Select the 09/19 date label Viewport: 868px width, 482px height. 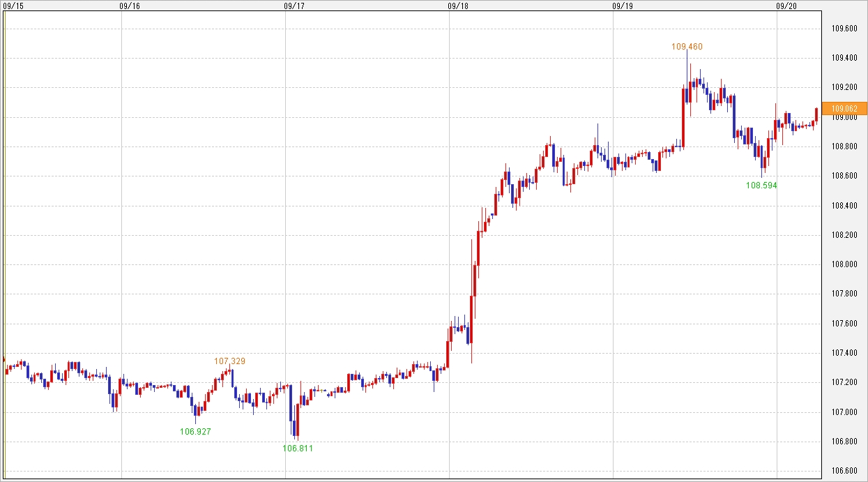tap(622, 6)
